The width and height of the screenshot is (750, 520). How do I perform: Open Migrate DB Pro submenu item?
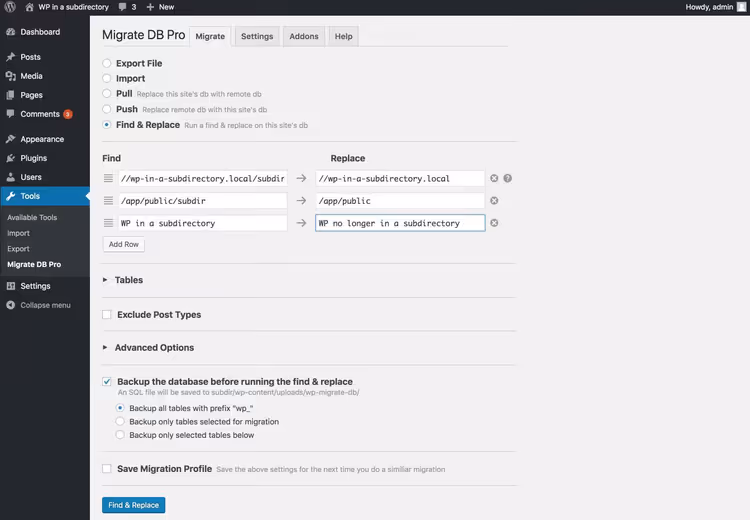coord(34,265)
